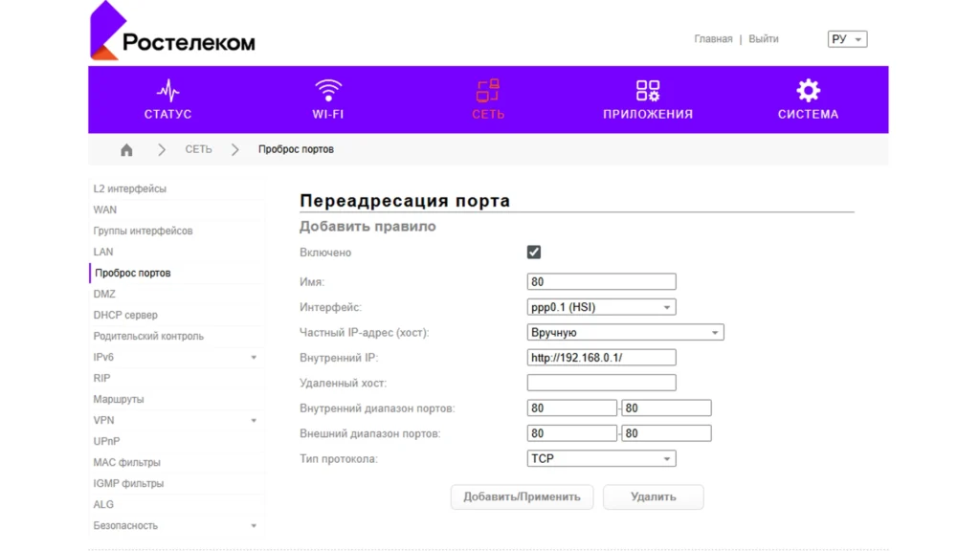
Task: Go to home via breadcrumb house icon
Action: coord(127,150)
